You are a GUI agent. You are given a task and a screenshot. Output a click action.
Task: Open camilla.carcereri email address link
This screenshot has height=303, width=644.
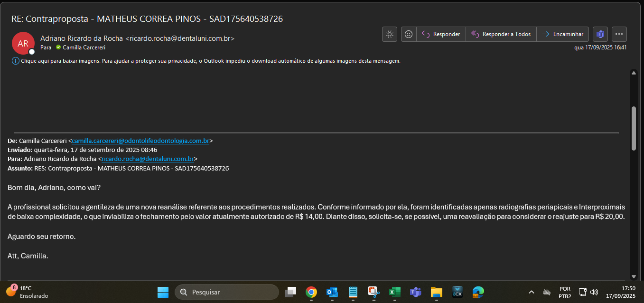tap(140, 141)
